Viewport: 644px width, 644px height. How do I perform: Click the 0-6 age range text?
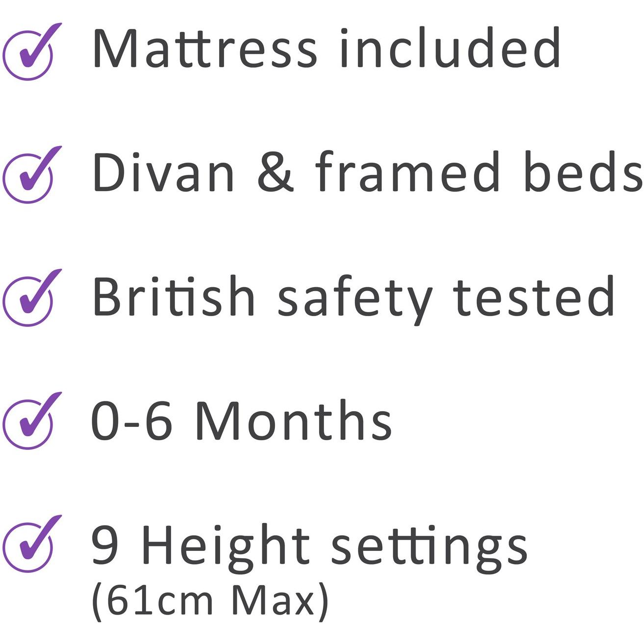coord(131,421)
